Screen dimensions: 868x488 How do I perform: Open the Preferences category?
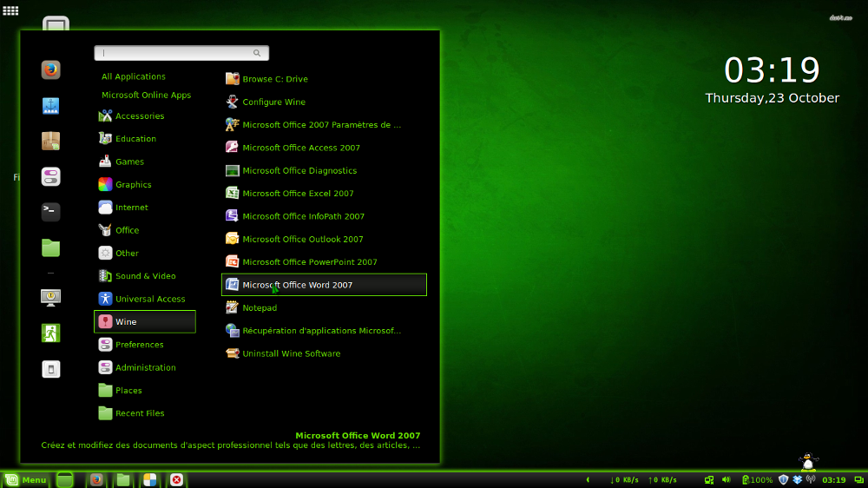point(144,345)
